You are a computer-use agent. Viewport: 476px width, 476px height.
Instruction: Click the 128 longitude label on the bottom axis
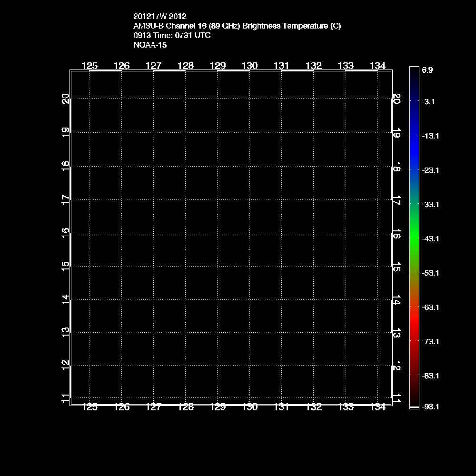[x=185, y=407]
